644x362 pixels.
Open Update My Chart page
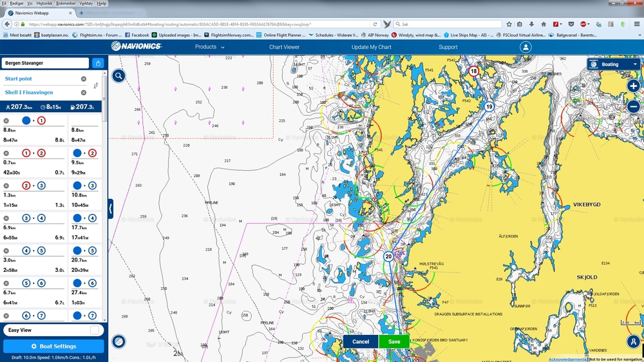click(372, 47)
